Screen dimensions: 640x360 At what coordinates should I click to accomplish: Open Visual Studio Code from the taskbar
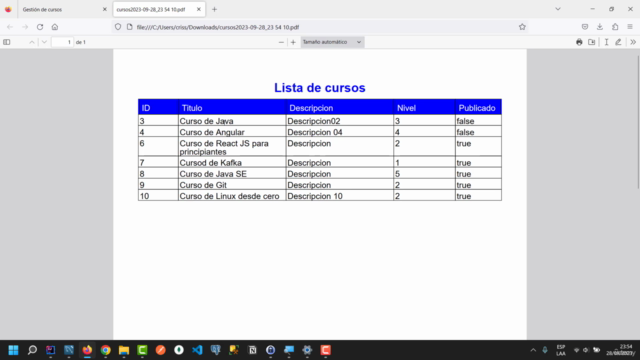pos(197,350)
